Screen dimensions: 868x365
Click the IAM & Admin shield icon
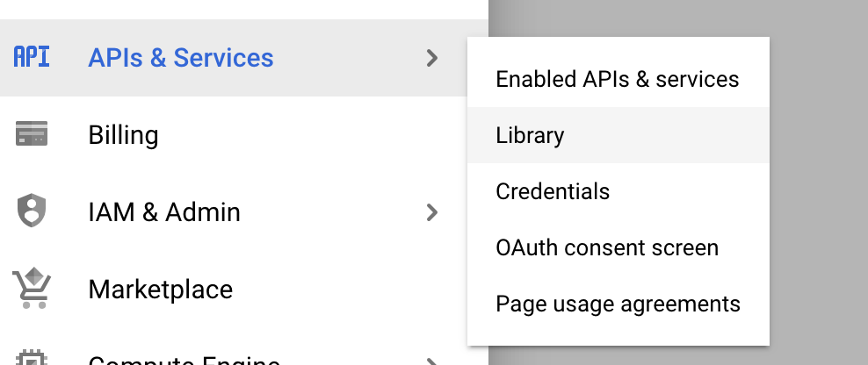[32, 211]
